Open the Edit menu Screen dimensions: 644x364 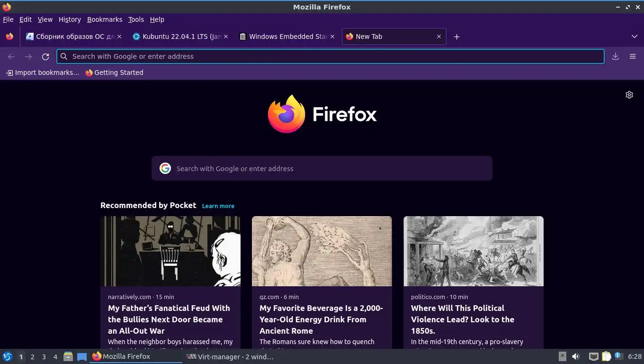(x=26, y=19)
